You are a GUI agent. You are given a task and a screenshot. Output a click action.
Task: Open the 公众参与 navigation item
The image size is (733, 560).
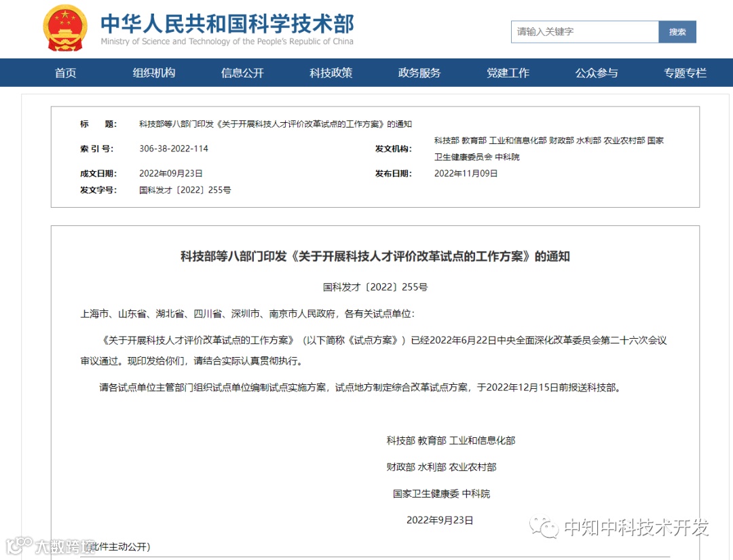click(x=597, y=73)
